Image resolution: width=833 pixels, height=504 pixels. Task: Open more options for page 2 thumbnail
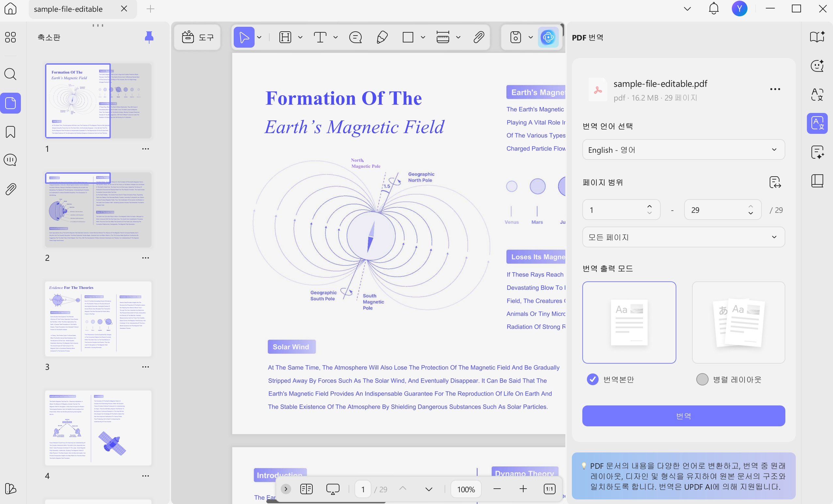click(145, 258)
